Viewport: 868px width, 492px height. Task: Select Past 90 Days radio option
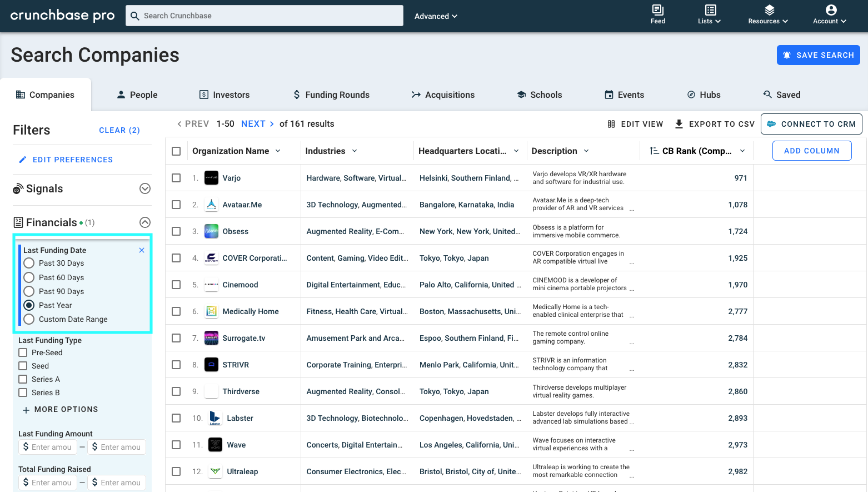29,291
